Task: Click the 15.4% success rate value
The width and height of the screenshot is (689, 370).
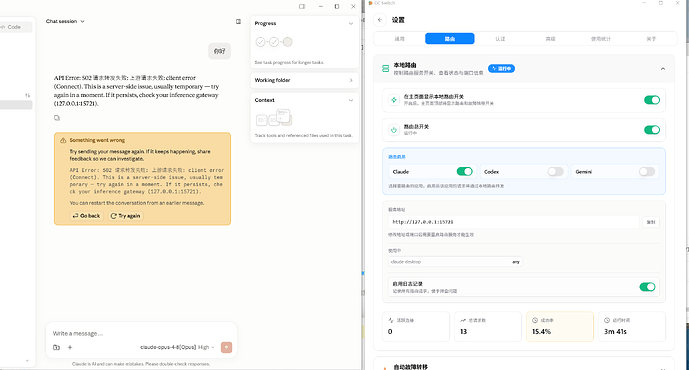Action: (541, 332)
